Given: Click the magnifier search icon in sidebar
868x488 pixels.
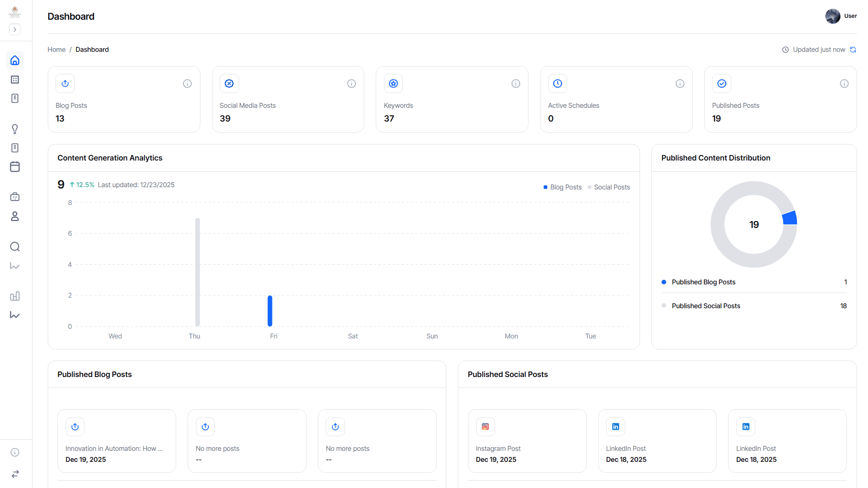Looking at the screenshot, I should click(15, 247).
